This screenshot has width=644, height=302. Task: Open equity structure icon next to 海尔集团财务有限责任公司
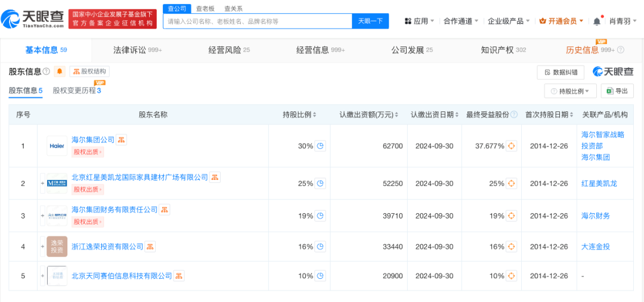pos(165,210)
